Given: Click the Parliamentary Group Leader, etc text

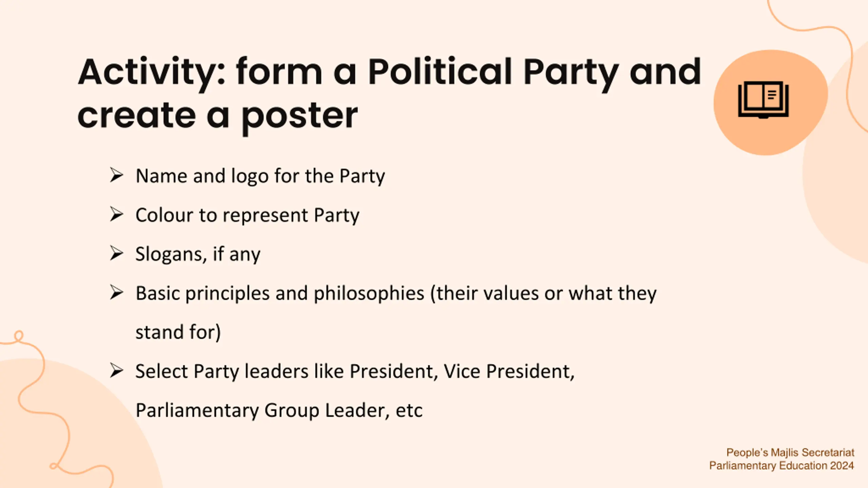Looking at the screenshot, I should click(279, 410).
